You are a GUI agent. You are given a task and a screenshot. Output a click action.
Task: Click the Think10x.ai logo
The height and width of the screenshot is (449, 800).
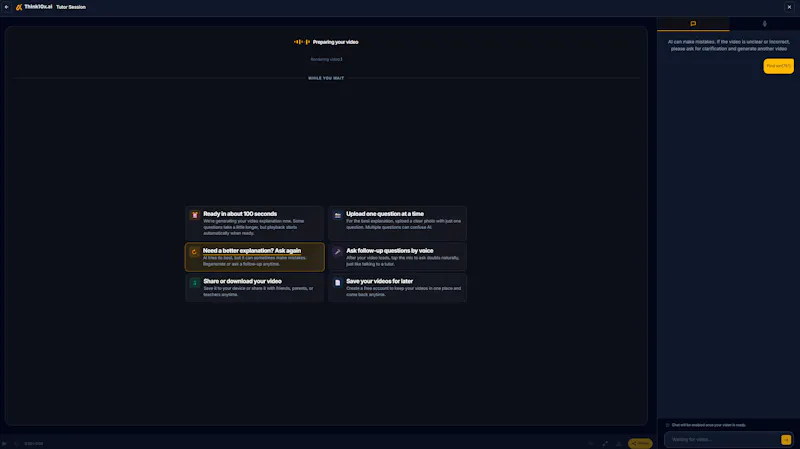point(34,7)
